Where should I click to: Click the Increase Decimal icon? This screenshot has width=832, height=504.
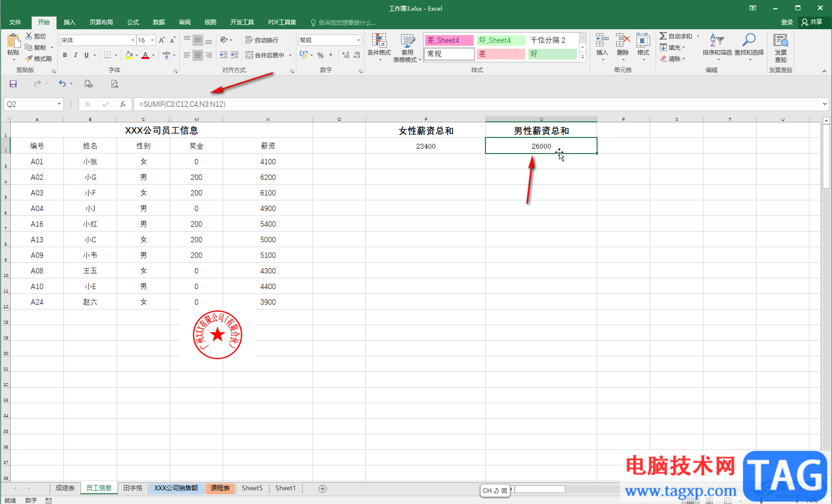pyautogui.click(x=346, y=55)
